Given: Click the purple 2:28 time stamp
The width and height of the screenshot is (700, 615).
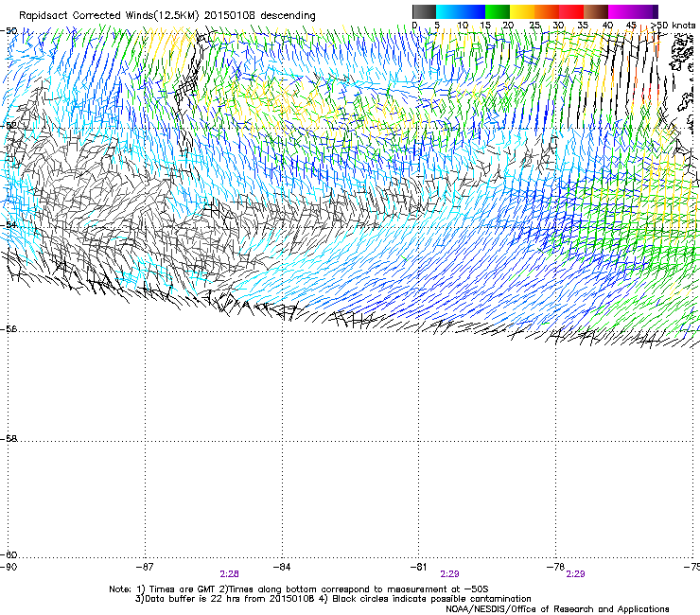Looking at the screenshot, I should 229,574.
